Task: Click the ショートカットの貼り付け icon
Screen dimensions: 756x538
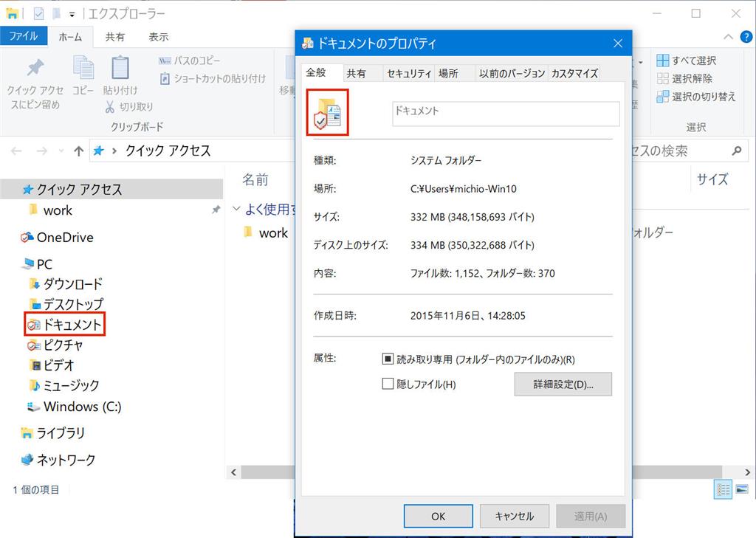Action: tap(167, 77)
